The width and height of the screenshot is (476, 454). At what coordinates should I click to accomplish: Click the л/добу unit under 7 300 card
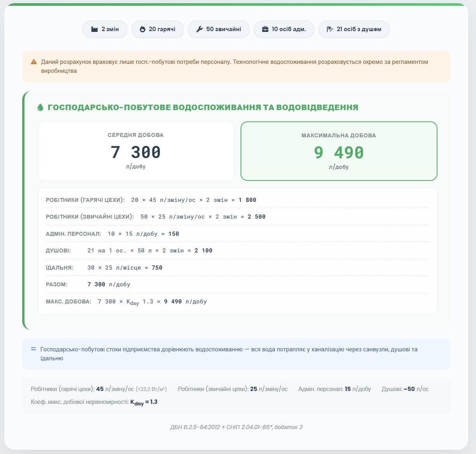point(136,167)
